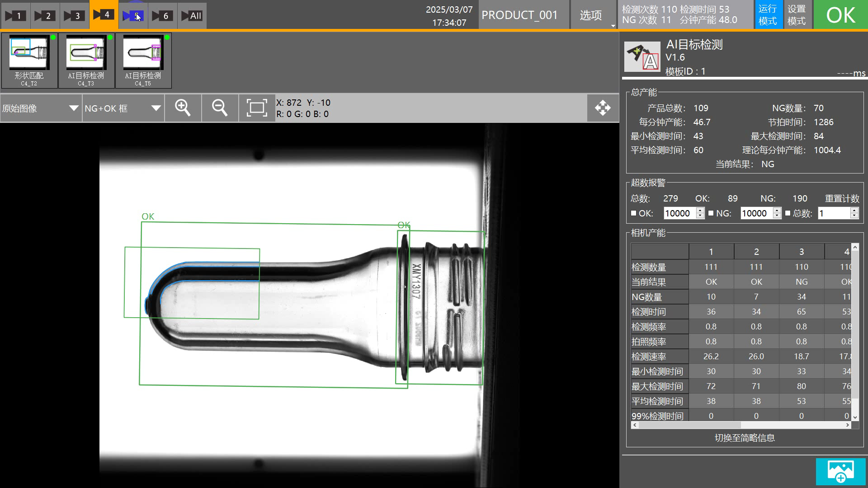Click the four-arrow pan icon
The width and height of the screenshot is (868, 488).
coord(603,108)
